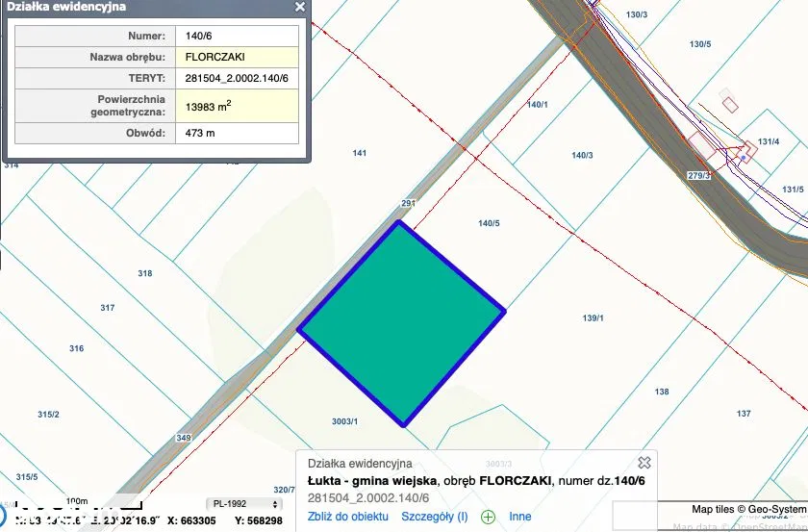Image resolution: width=808 pixels, height=532 pixels.
Task: Select parcel 138 on the map
Action: pyautogui.click(x=662, y=392)
